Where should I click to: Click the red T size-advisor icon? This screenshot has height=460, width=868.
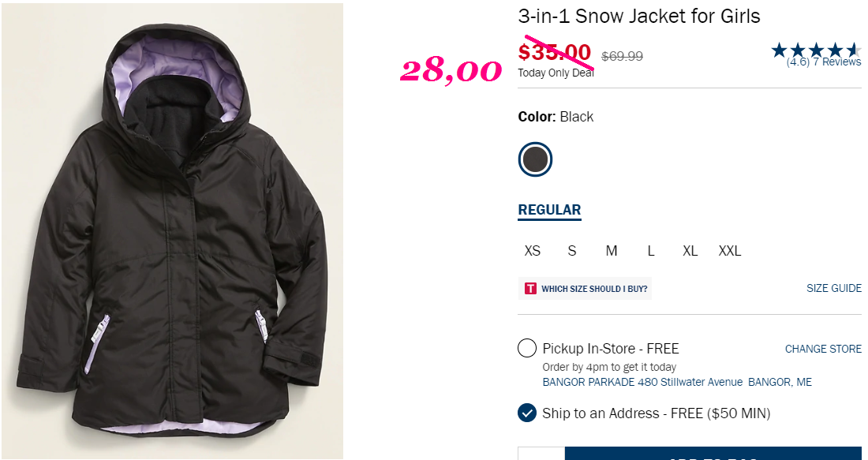point(530,289)
